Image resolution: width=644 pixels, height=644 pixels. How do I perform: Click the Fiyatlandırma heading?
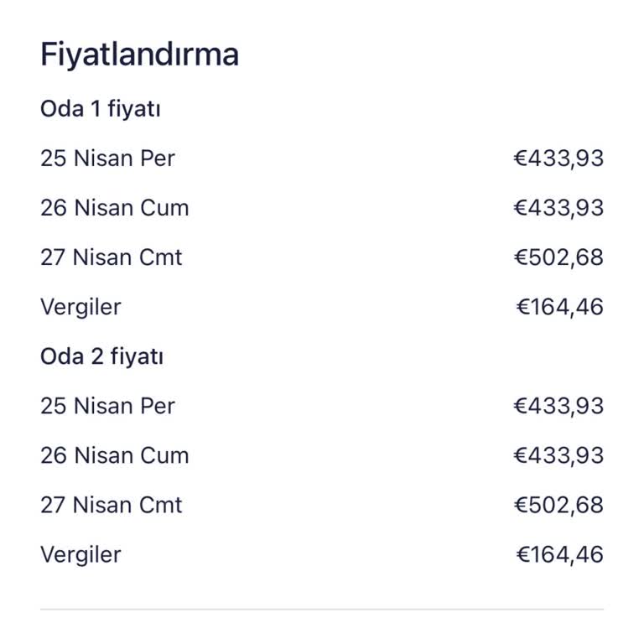[x=139, y=55]
